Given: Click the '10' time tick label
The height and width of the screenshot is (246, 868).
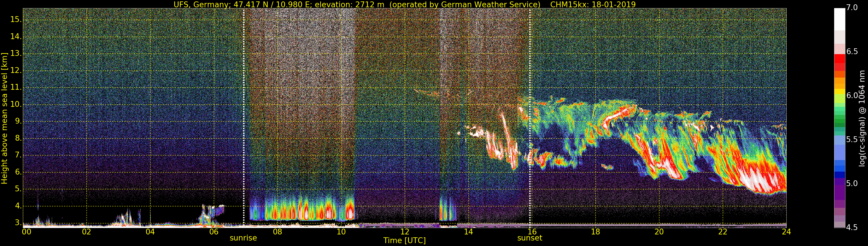Looking at the screenshot, I should pos(341,232).
